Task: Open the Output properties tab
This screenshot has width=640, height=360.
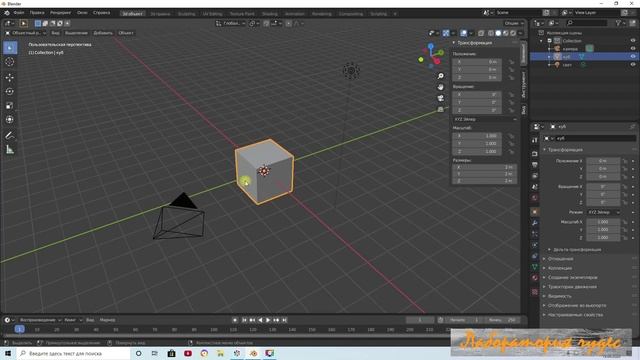Action: (x=535, y=165)
